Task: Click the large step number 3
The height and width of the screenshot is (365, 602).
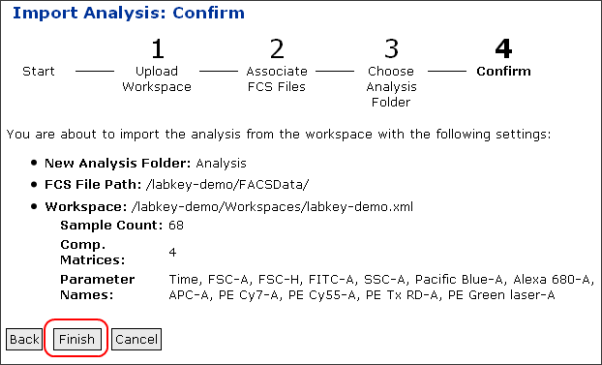Action: 391,50
